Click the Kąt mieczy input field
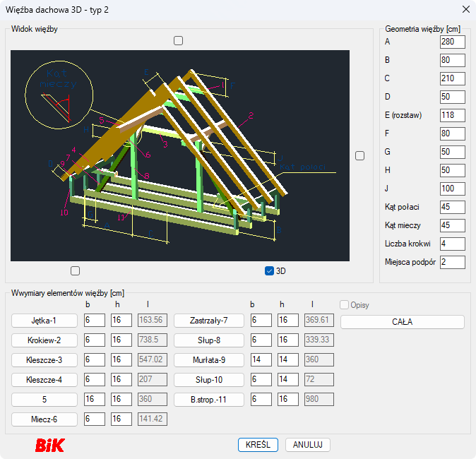Screen dimensions: 476x459 (452, 225)
